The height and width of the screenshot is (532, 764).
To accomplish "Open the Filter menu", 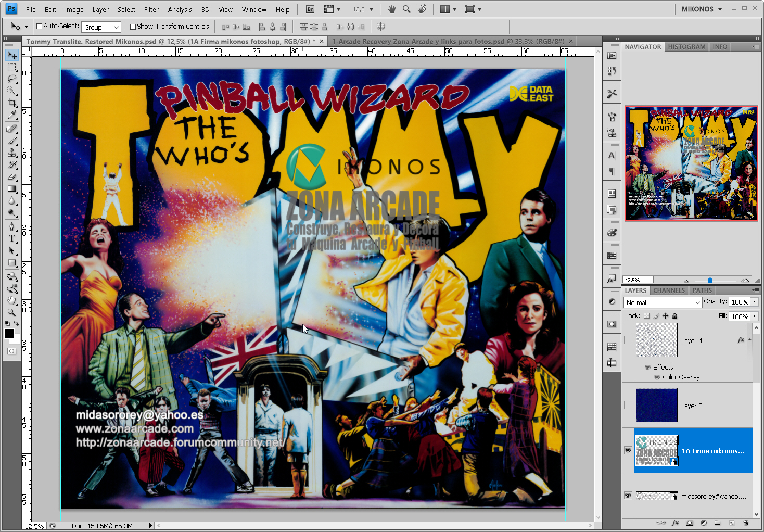I will 151,9.
